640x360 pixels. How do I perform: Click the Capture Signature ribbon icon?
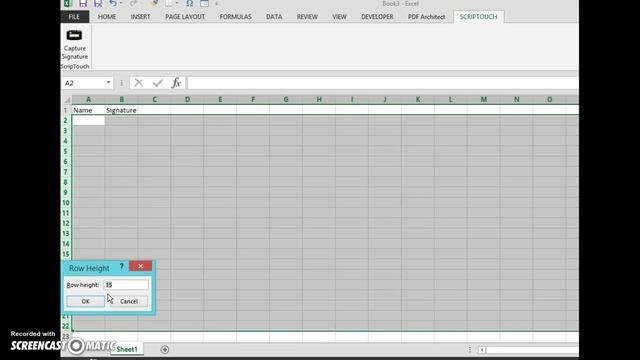click(74, 35)
